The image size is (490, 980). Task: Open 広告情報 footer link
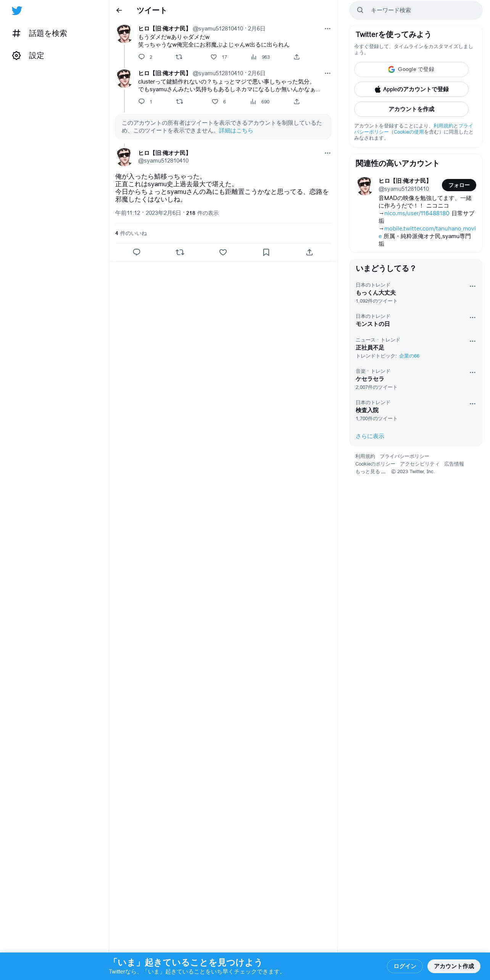[x=454, y=464]
